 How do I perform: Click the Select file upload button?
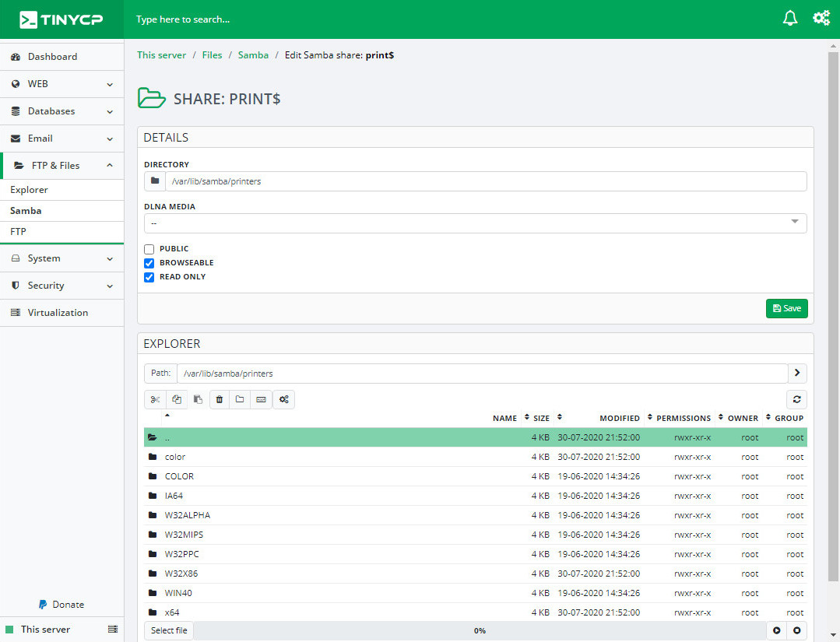(x=169, y=630)
